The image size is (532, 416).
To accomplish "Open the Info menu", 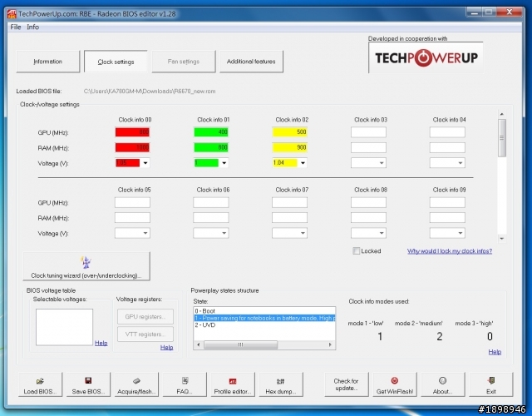I will 33,27.
